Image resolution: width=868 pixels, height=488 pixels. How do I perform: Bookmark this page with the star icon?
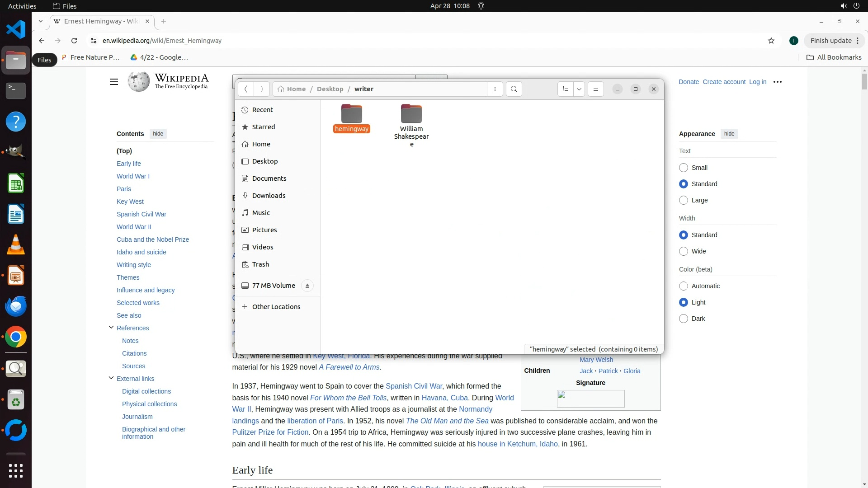pyautogui.click(x=771, y=41)
